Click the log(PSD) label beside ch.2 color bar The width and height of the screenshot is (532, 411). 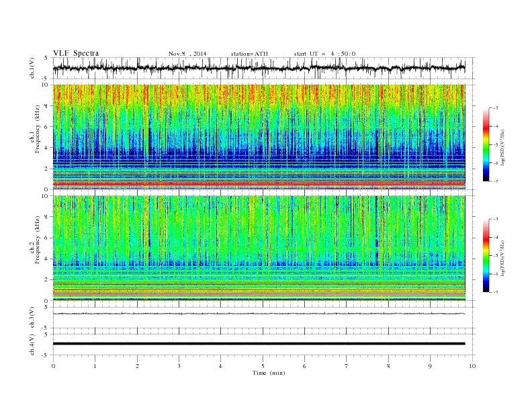tap(504, 258)
